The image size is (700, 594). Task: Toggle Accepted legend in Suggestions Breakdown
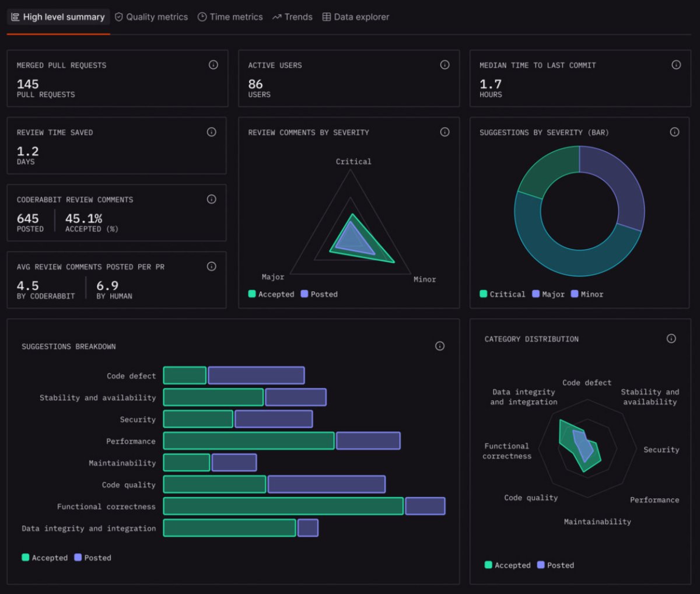coord(45,558)
